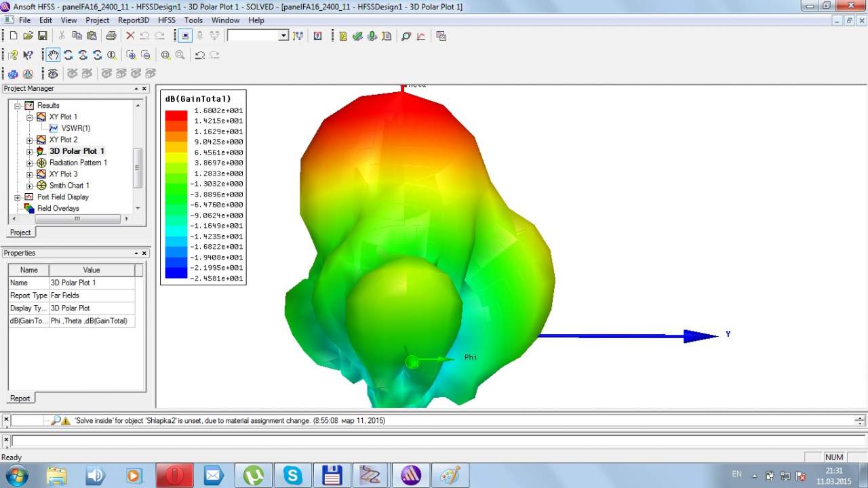Open the empty toolbar combo box dropdown
This screenshot has width=868, height=488.
(283, 36)
